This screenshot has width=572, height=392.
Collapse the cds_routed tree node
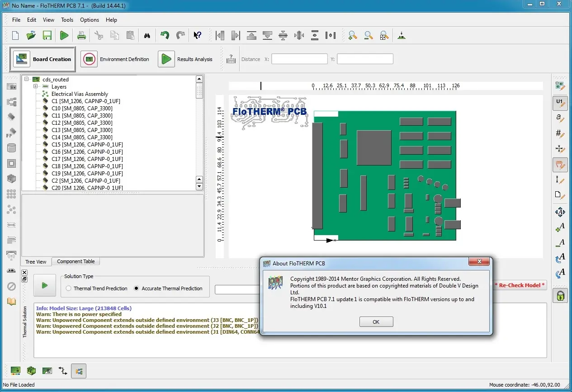click(x=27, y=79)
